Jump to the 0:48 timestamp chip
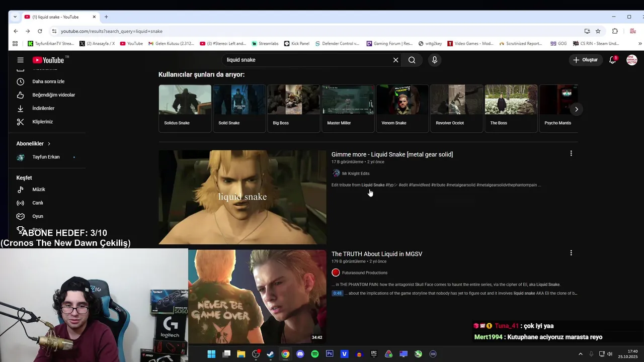 click(337, 293)
